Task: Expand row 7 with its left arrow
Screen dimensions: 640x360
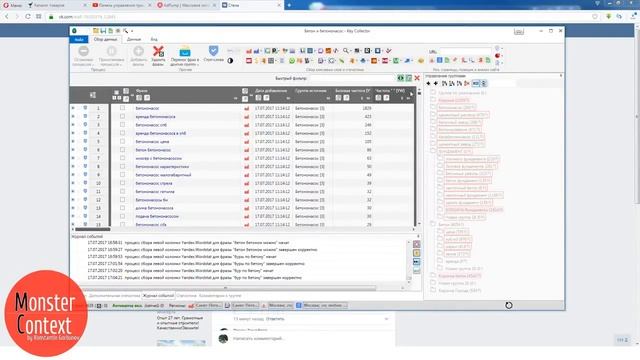Action: pyautogui.click(x=73, y=158)
